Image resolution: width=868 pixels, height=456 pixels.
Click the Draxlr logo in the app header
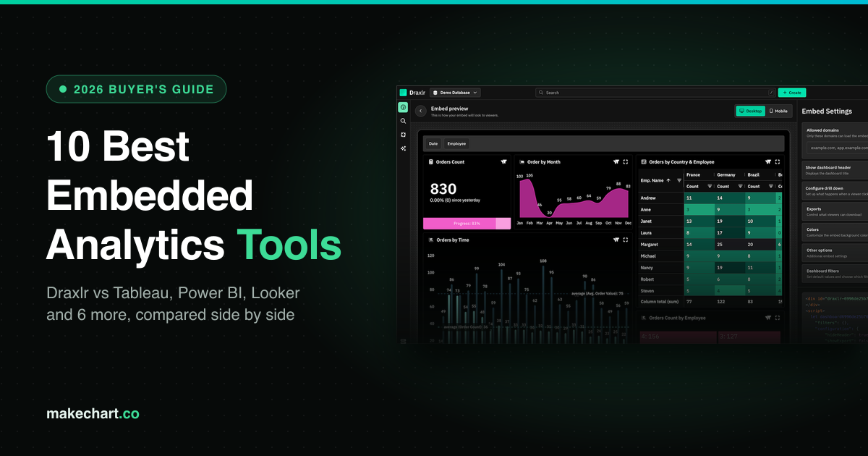[412, 93]
